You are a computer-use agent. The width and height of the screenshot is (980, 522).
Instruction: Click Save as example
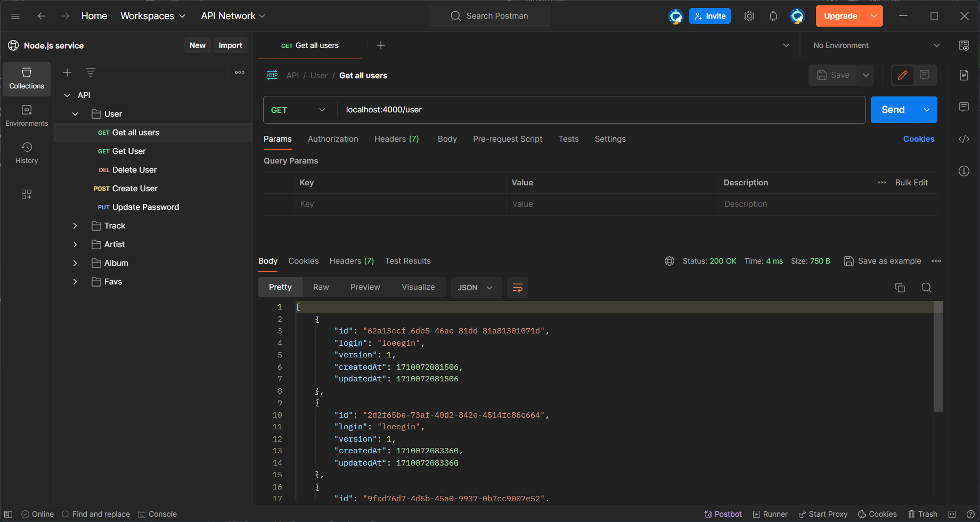tap(883, 261)
